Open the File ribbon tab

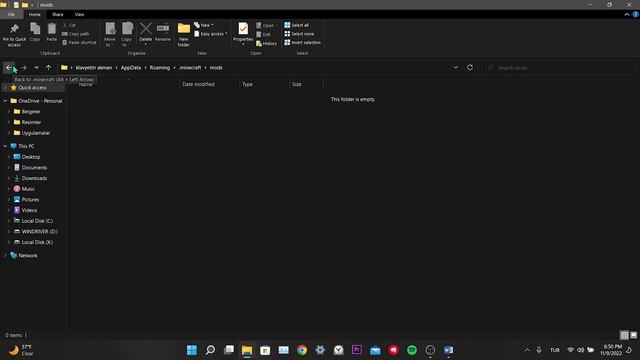click(11, 14)
